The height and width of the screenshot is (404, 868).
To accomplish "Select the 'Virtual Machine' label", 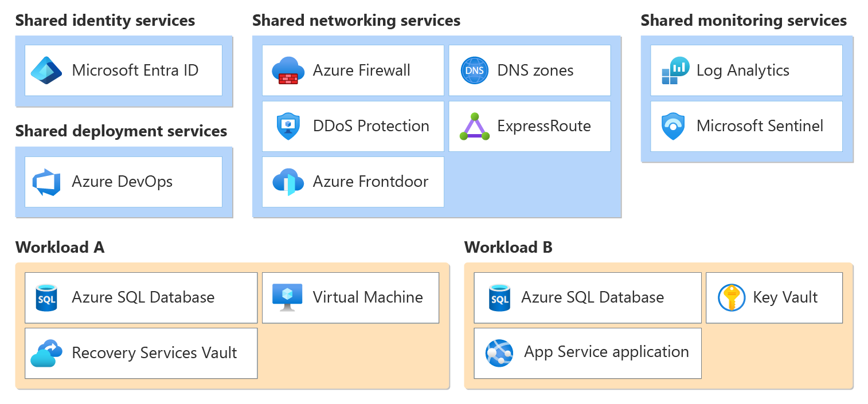I will pyautogui.click(x=368, y=297).
